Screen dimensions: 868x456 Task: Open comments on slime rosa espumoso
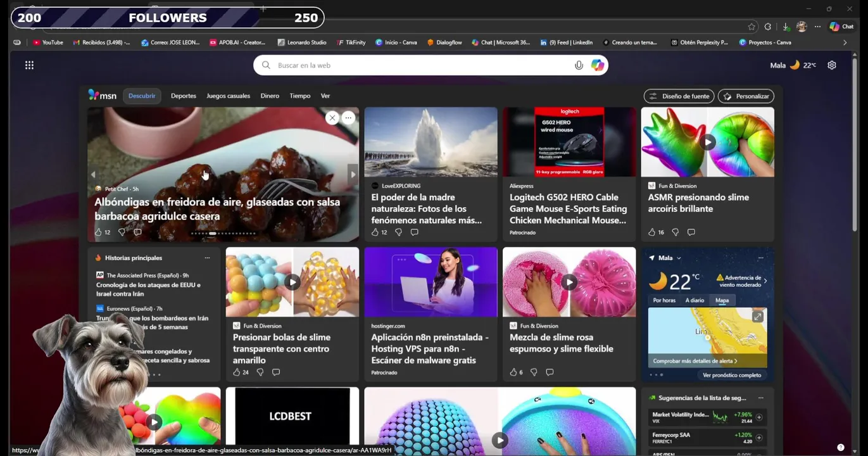(550, 372)
